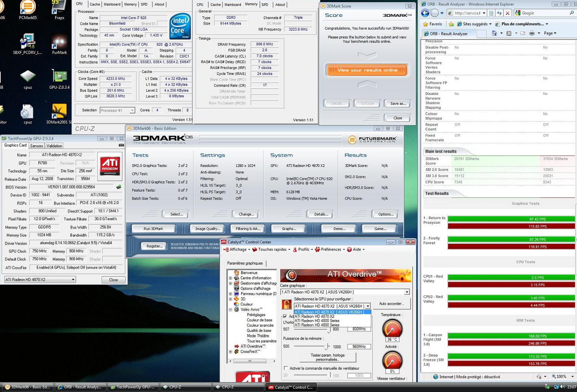The image size is (577, 392).
Task: Click the Couleur icon in Catalyst tree
Action: pos(236,304)
